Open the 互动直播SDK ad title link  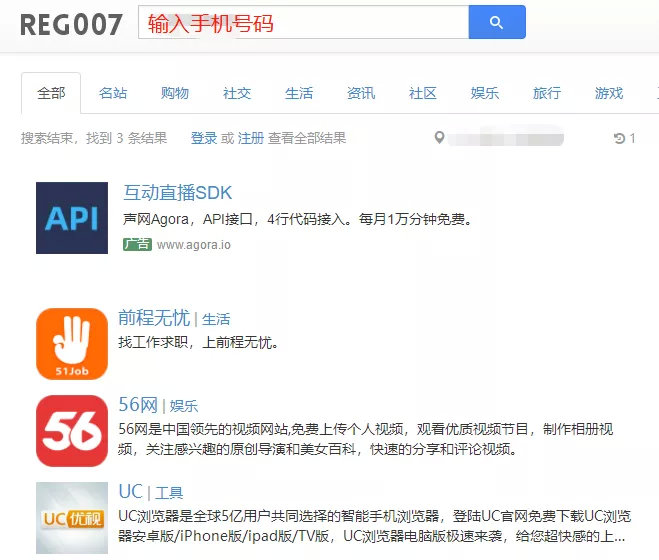pyautogui.click(x=177, y=193)
